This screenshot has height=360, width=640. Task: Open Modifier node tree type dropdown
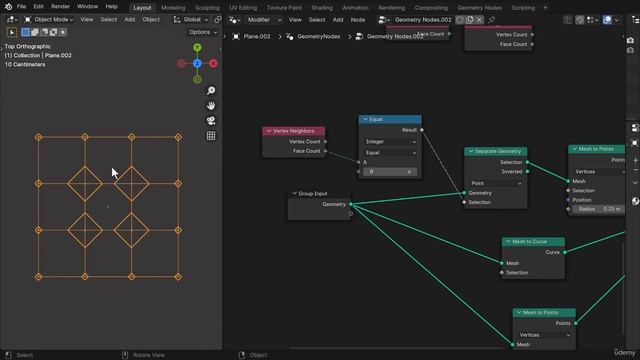264,20
